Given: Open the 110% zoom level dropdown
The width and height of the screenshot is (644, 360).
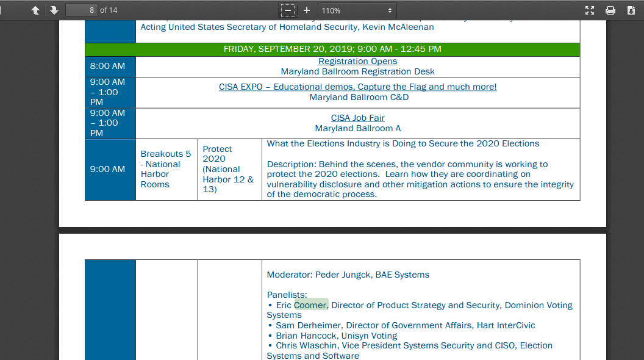Looking at the screenshot, I should click(357, 10).
